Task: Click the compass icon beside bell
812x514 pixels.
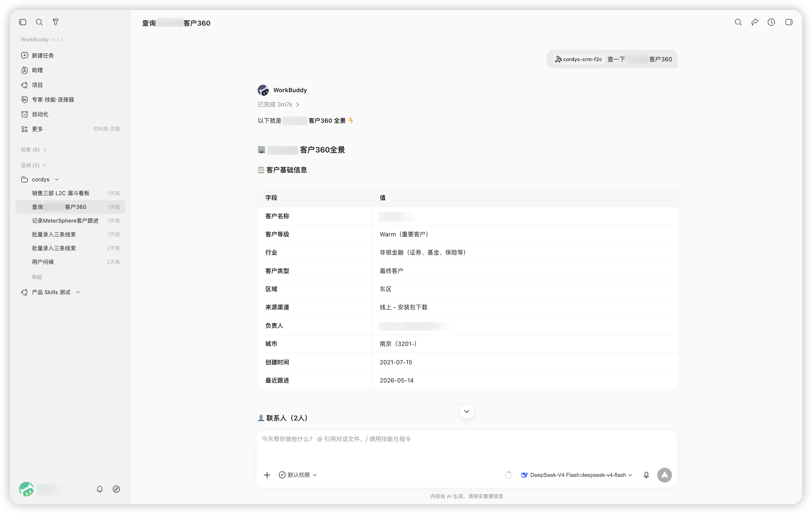Action: (116, 489)
